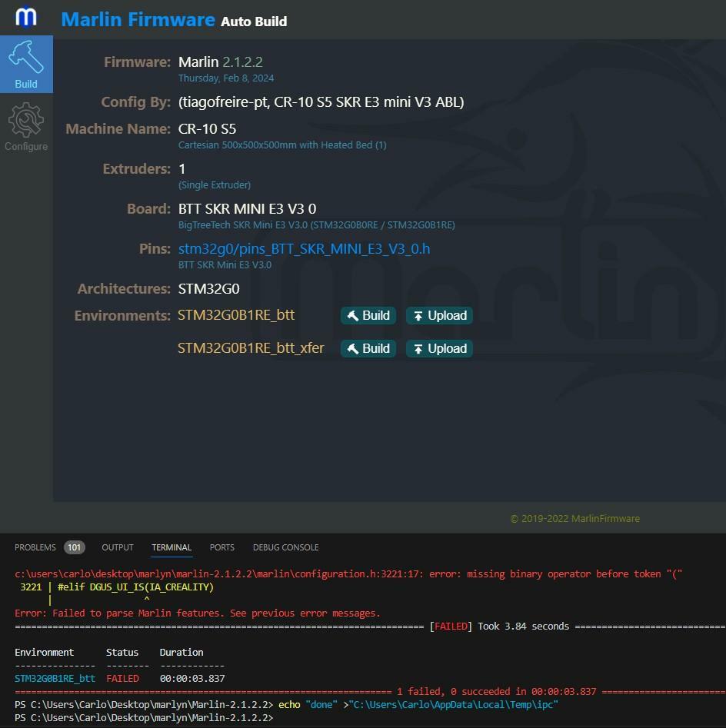
Task: Open the pins_BTT_SKR_MINI_E3_V3_0.h link
Action: [305, 249]
